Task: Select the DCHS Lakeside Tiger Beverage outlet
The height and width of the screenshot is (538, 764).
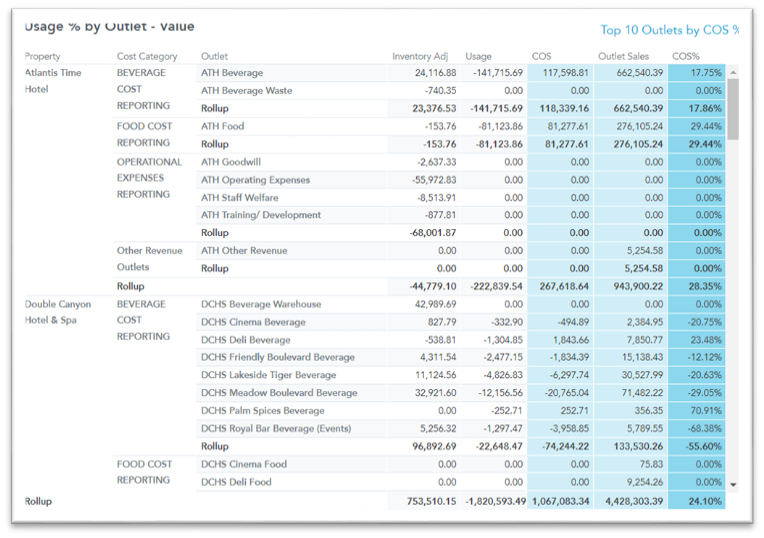Action: point(268,375)
